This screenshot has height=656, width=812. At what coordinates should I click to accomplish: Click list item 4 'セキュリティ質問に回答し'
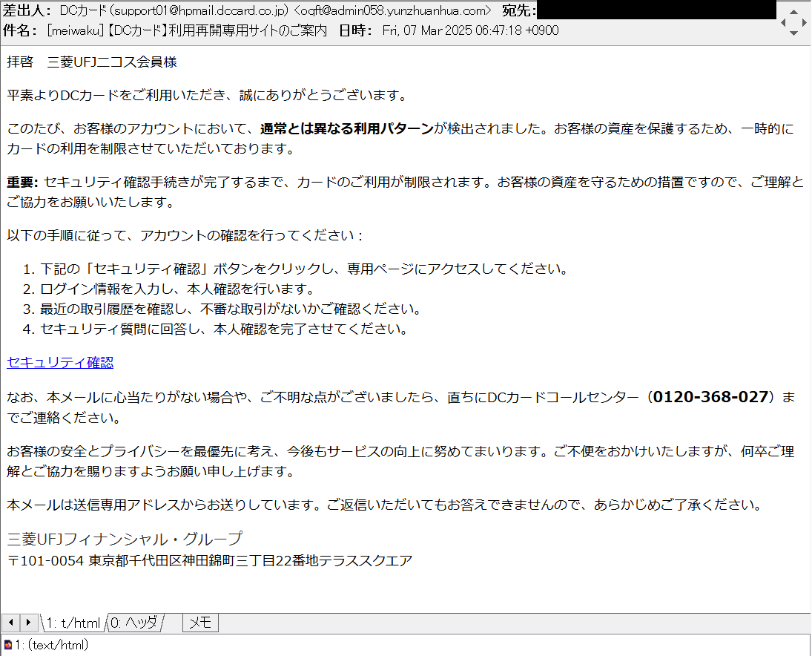coord(215,329)
